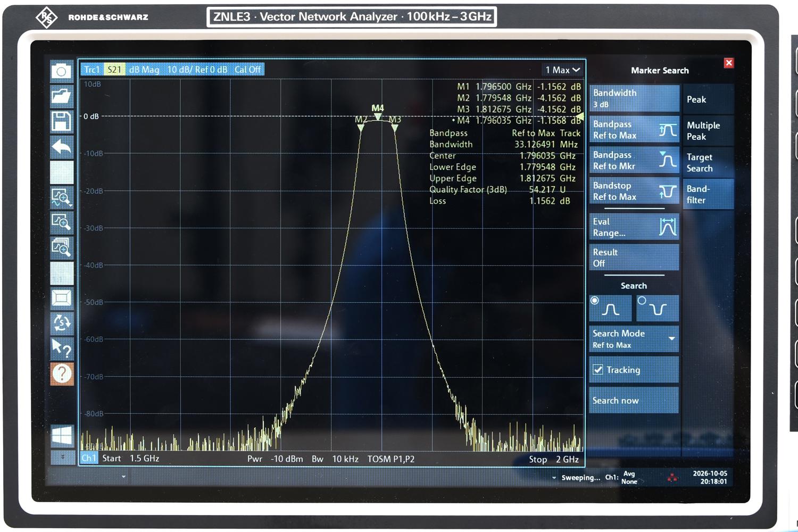Screen dimensions: 798x532
Task: Open help with the orange question mark
Action: coord(61,373)
